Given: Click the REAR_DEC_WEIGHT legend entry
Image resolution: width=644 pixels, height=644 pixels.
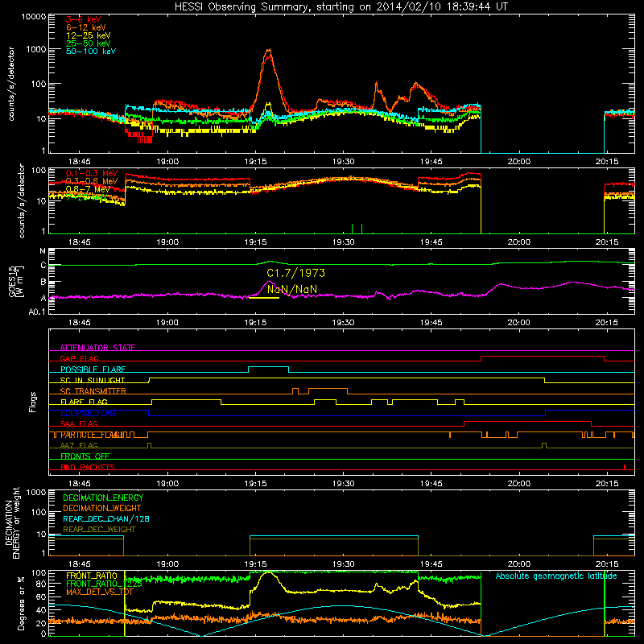Looking at the screenshot, I should [99, 530].
